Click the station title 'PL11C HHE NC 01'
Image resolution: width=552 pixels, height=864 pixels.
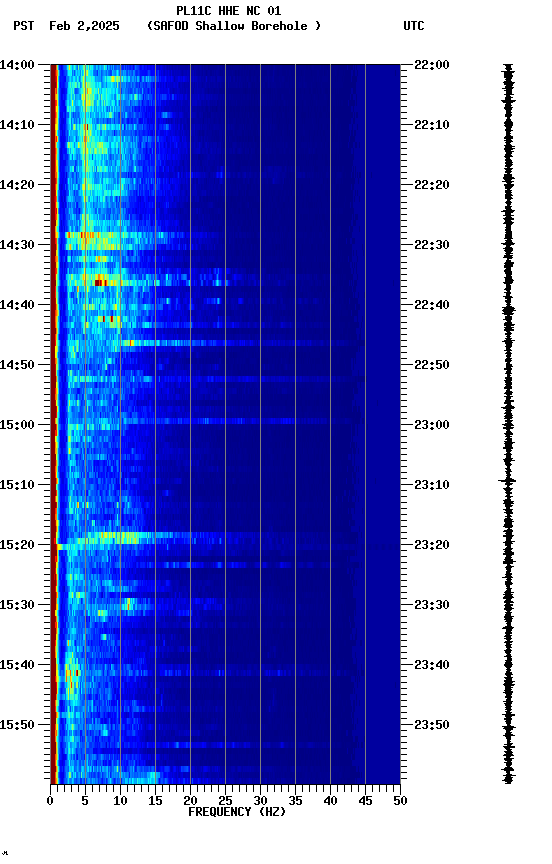coord(229,11)
